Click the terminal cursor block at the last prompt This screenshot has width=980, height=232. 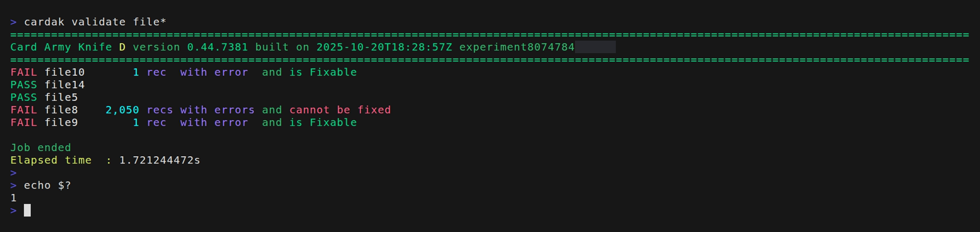point(27,210)
